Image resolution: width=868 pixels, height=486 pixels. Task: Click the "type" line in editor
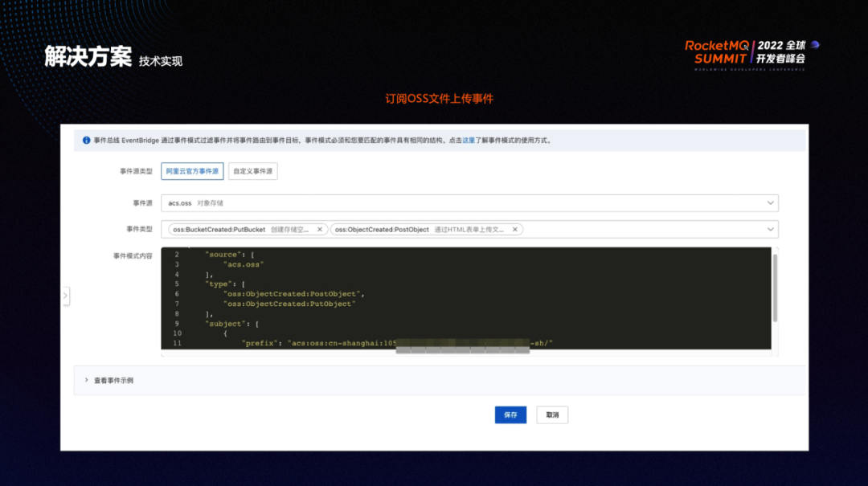point(225,284)
